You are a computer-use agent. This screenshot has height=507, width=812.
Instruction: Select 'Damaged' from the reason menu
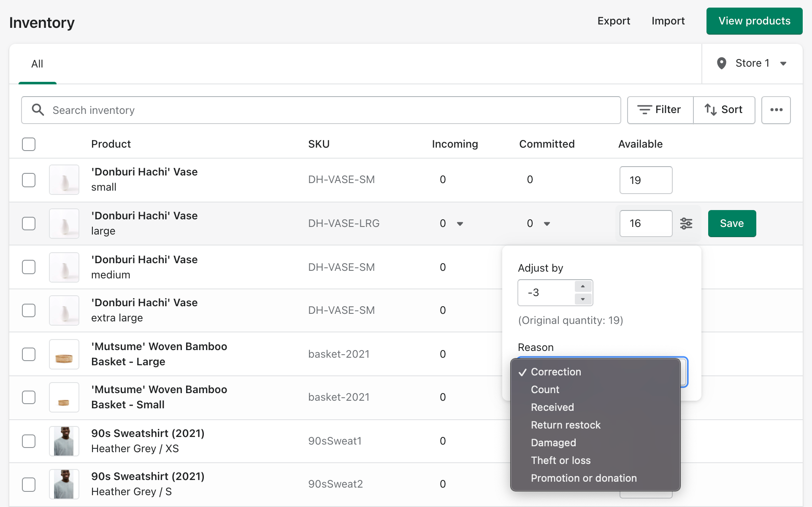click(552, 442)
